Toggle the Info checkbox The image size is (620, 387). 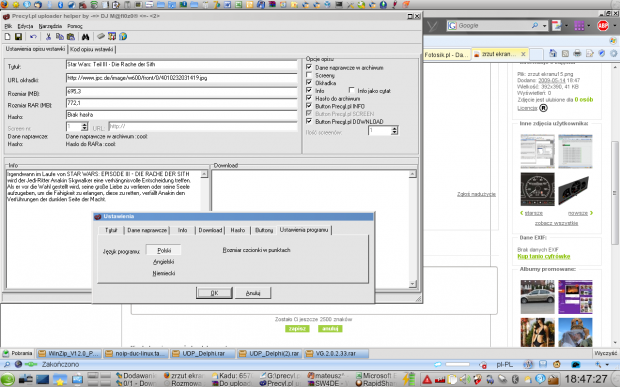(309, 90)
